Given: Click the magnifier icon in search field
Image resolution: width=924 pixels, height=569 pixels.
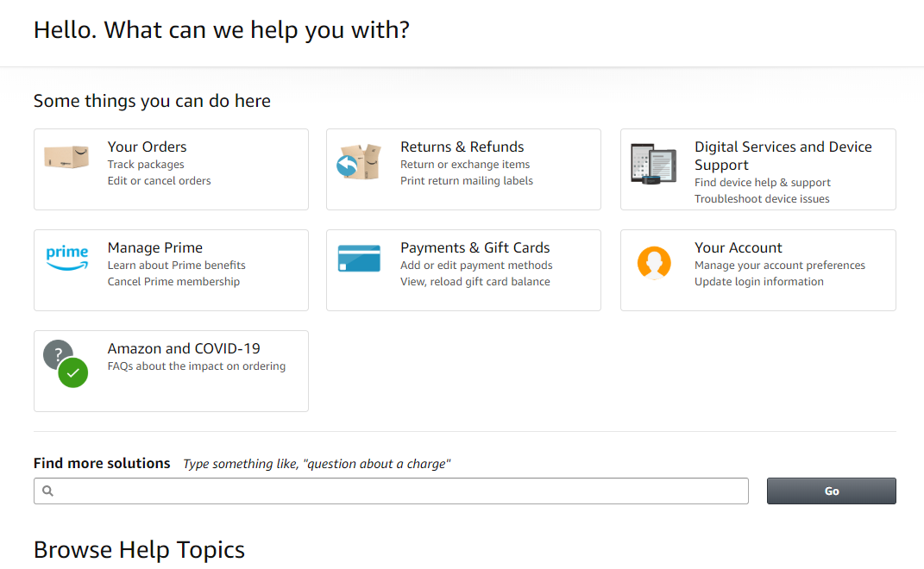Looking at the screenshot, I should [47, 491].
